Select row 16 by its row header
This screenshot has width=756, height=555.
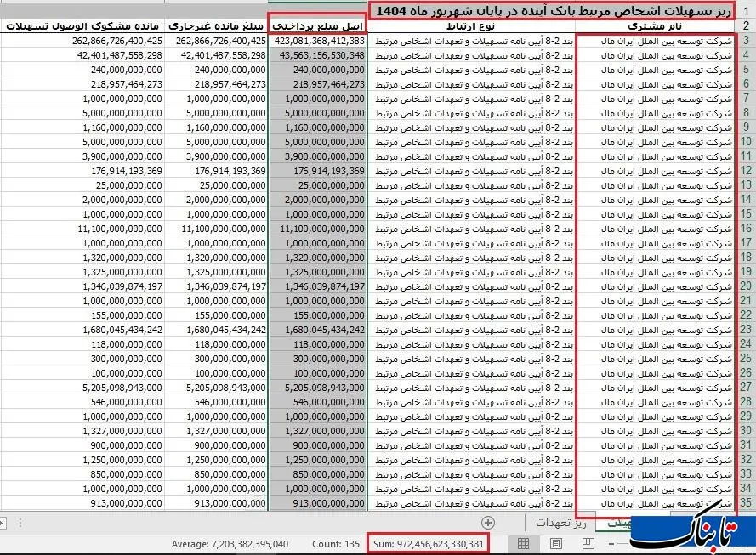[x=746, y=229]
